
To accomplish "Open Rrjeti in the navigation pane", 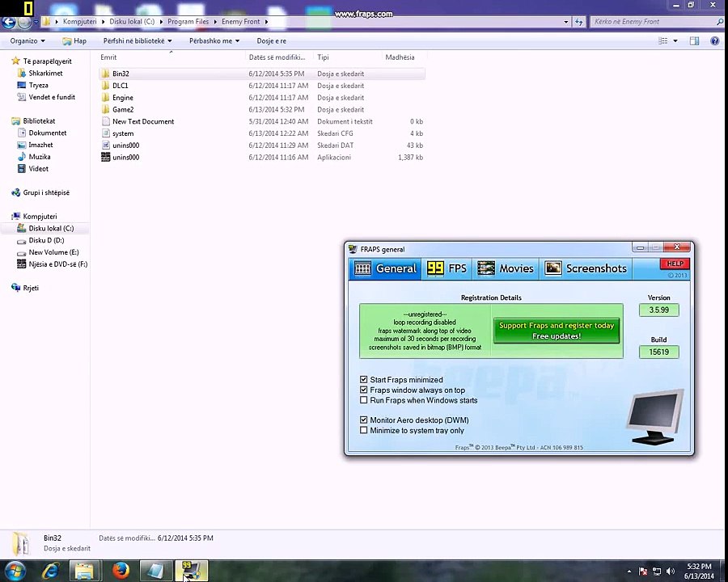I will [x=31, y=288].
